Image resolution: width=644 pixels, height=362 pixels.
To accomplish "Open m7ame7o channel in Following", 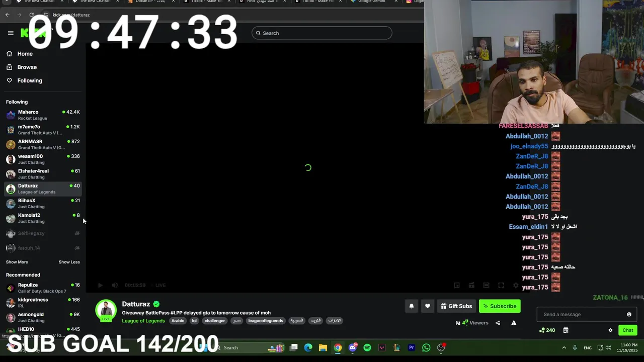I will pos(43,130).
